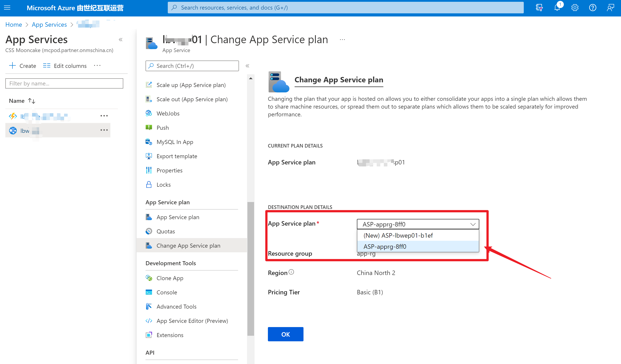Collapse the App Services list pane
This screenshot has width=621, height=364.
[121, 40]
